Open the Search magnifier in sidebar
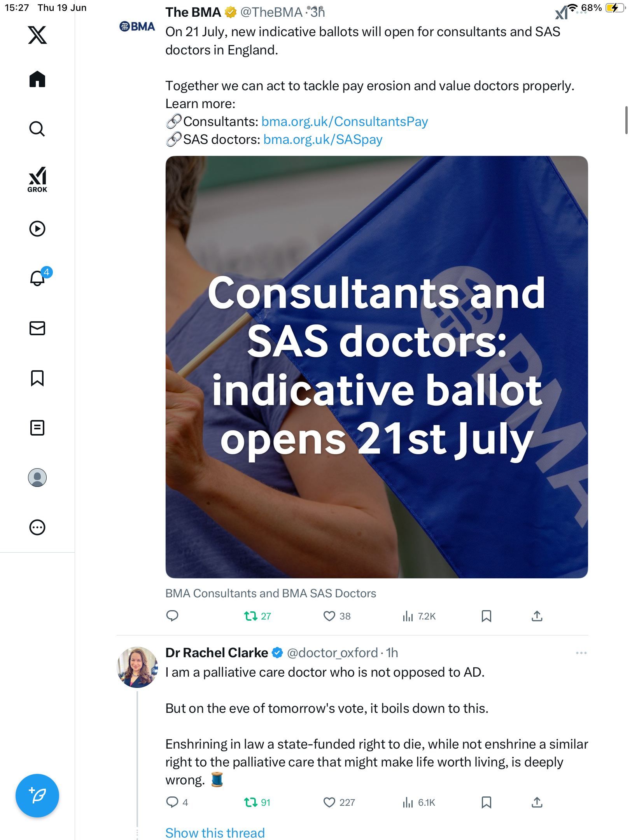This screenshot has height=840, width=630. tap(37, 129)
